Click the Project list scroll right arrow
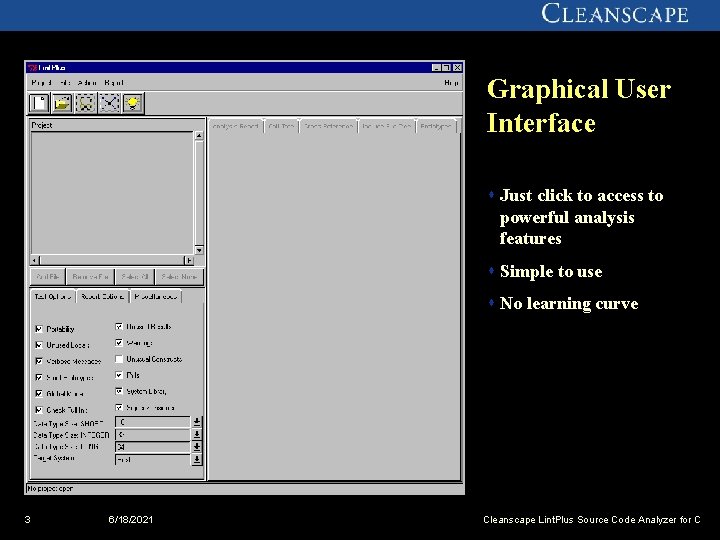Image resolution: width=720 pixels, height=540 pixels. [189, 260]
